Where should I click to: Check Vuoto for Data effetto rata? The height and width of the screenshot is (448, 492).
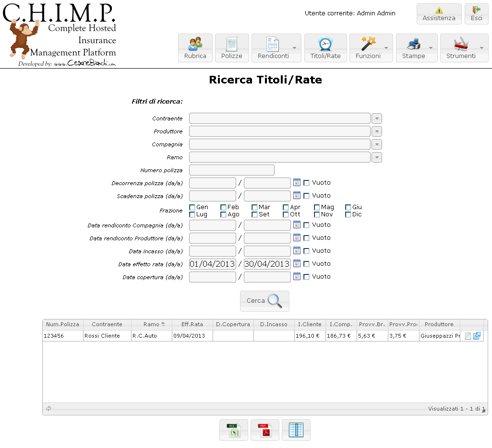click(x=307, y=264)
